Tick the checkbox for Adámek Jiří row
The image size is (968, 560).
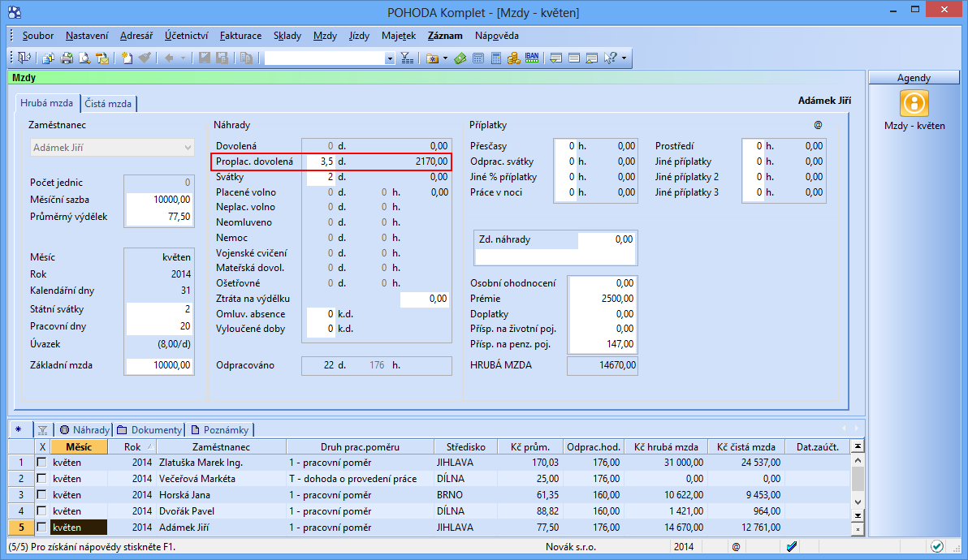pos(42,528)
